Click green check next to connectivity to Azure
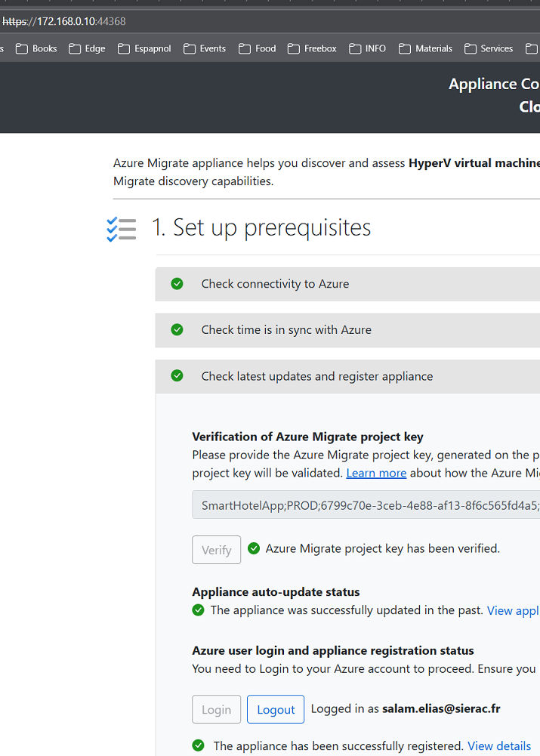 pos(177,283)
